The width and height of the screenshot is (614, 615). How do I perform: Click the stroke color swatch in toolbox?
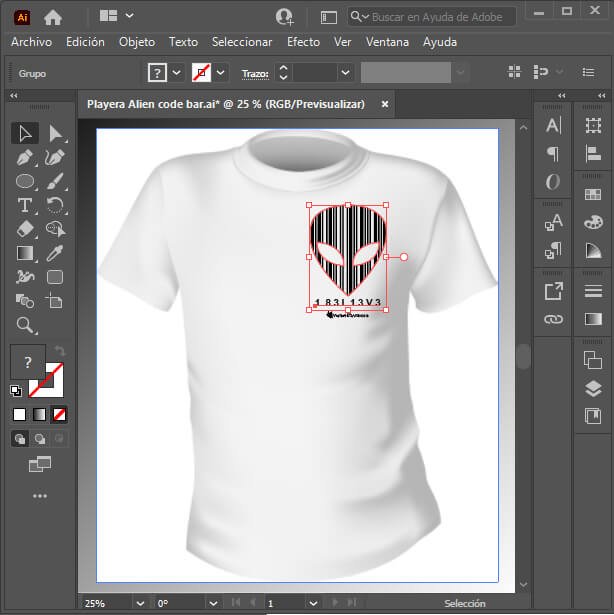[47, 381]
